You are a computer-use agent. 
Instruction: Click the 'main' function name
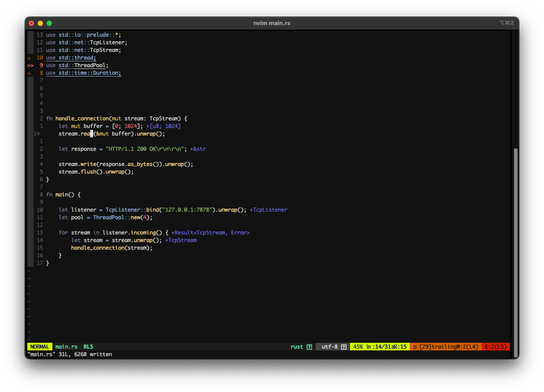click(x=61, y=195)
